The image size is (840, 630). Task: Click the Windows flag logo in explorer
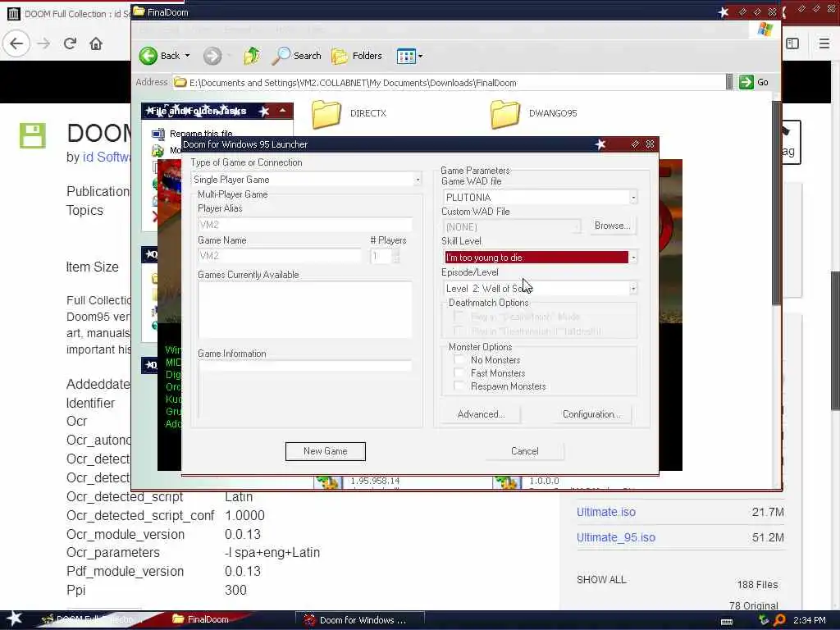tap(765, 30)
